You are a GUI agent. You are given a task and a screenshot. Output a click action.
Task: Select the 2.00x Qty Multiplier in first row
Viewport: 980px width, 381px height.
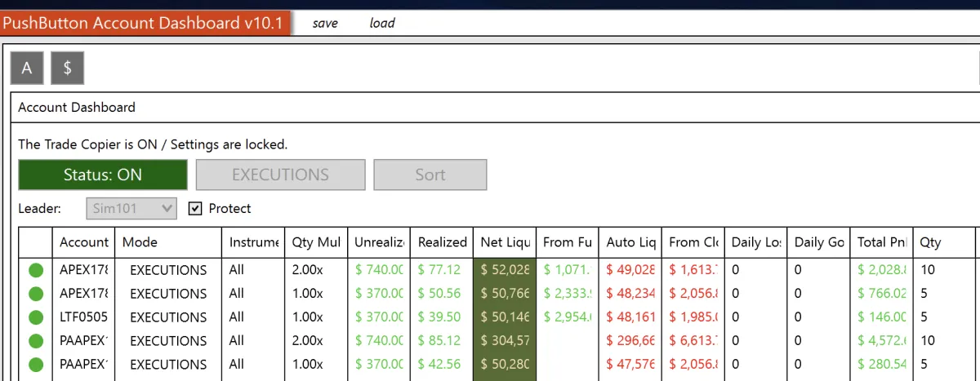307,270
